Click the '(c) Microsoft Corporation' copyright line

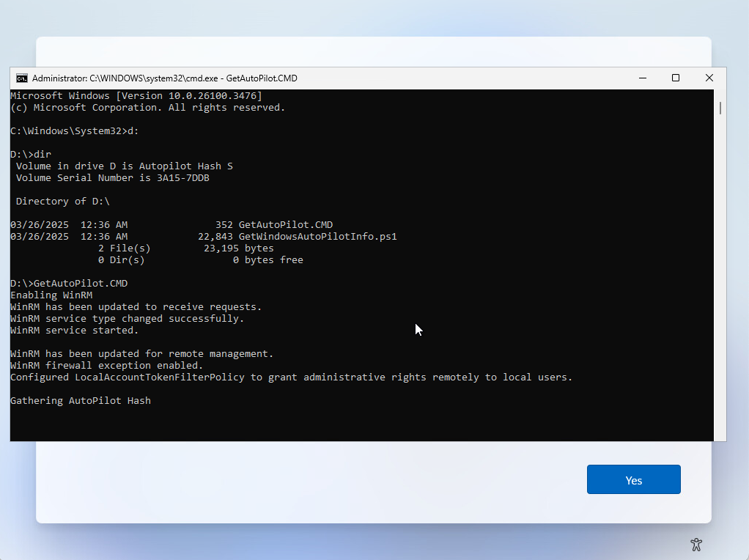(x=147, y=108)
